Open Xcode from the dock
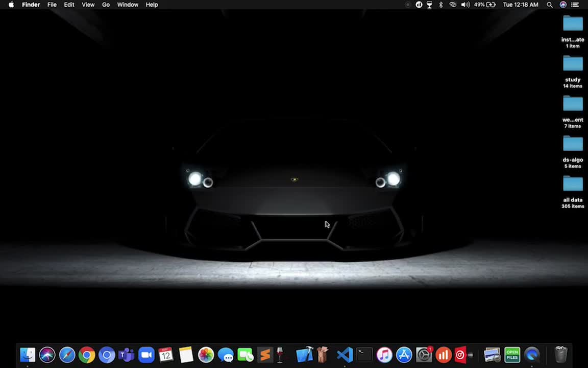 coord(304,355)
